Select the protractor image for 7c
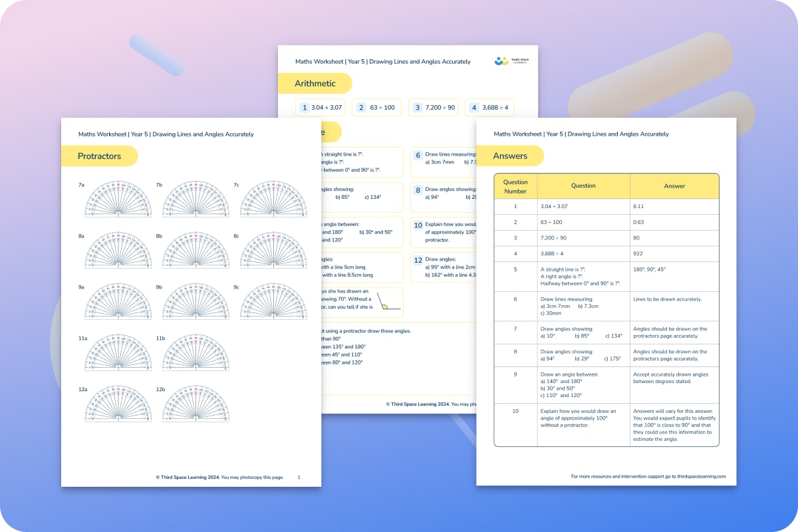Image resolution: width=798 pixels, height=532 pixels. (273, 200)
